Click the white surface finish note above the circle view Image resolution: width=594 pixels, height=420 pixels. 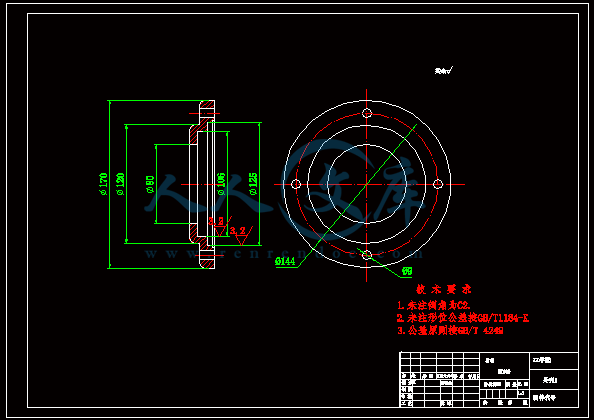[x=443, y=71]
